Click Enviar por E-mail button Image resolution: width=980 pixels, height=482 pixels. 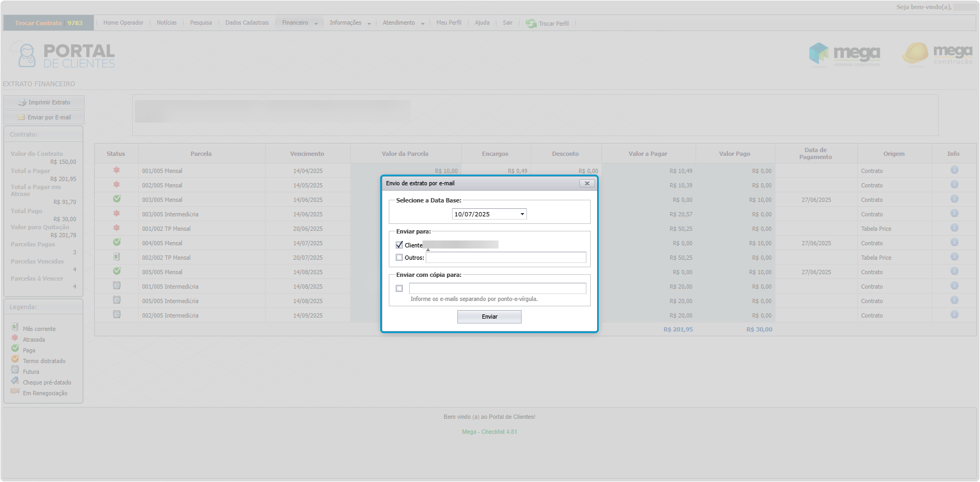pos(44,117)
